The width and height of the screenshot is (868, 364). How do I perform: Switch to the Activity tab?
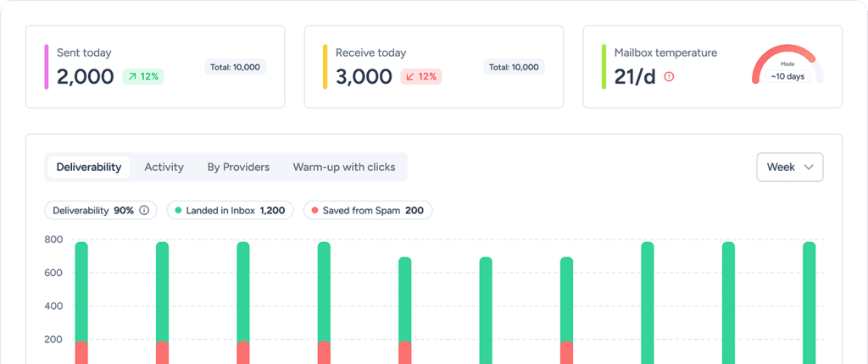[x=164, y=167]
